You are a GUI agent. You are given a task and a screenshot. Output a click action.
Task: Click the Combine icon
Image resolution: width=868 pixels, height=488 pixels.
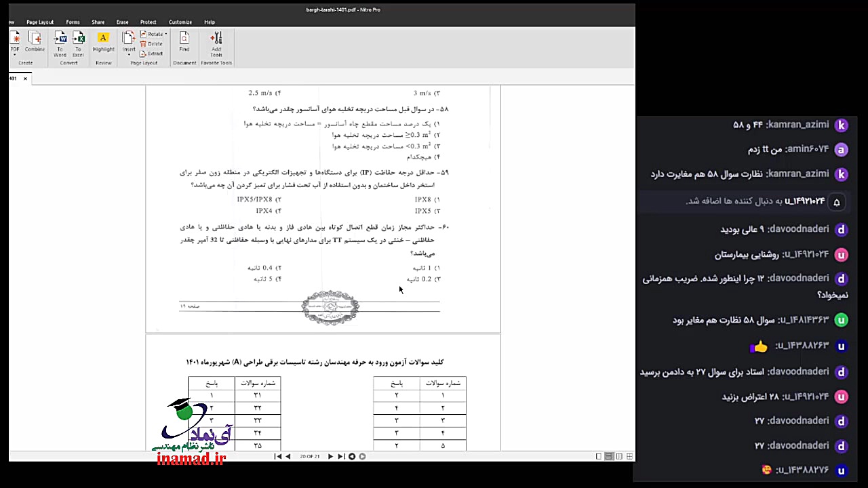(x=35, y=39)
